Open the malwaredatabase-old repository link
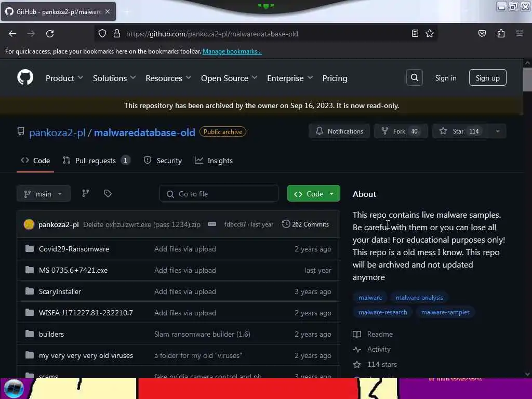532x399 pixels. tap(144, 132)
